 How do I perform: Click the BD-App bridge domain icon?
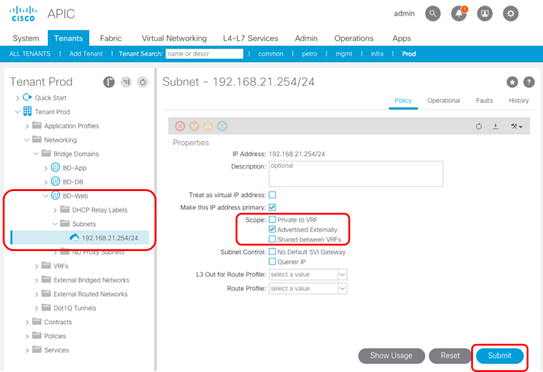tap(55, 168)
